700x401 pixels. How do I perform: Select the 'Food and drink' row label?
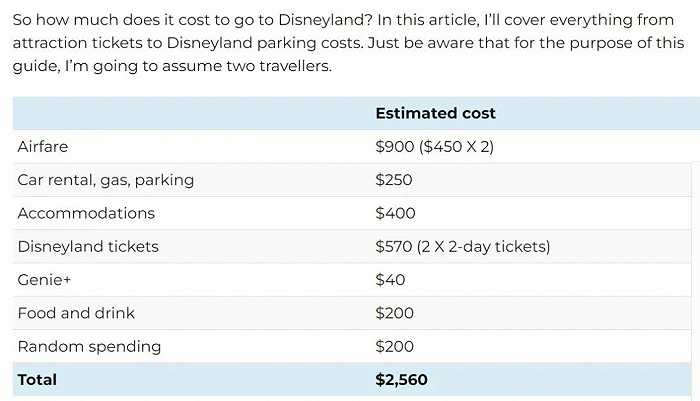pyautogui.click(x=76, y=313)
